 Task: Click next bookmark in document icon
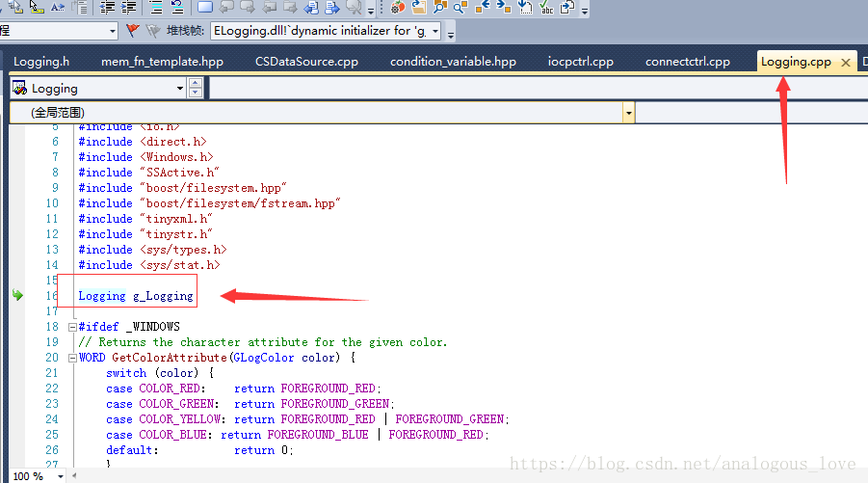[332, 7]
